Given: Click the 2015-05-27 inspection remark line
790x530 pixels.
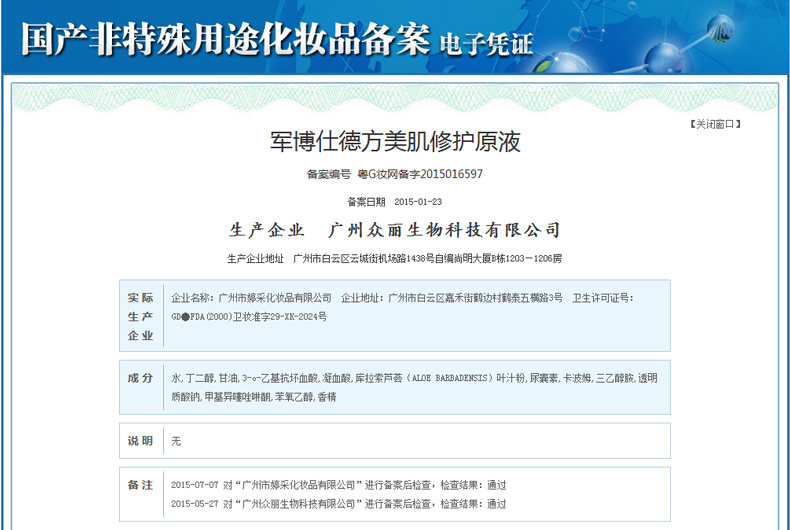Looking at the screenshot, I should pyautogui.click(x=339, y=504).
